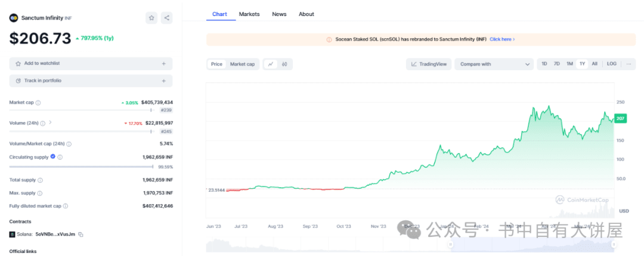Click the Total supply info icon

pyautogui.click(x=41, y=180)
